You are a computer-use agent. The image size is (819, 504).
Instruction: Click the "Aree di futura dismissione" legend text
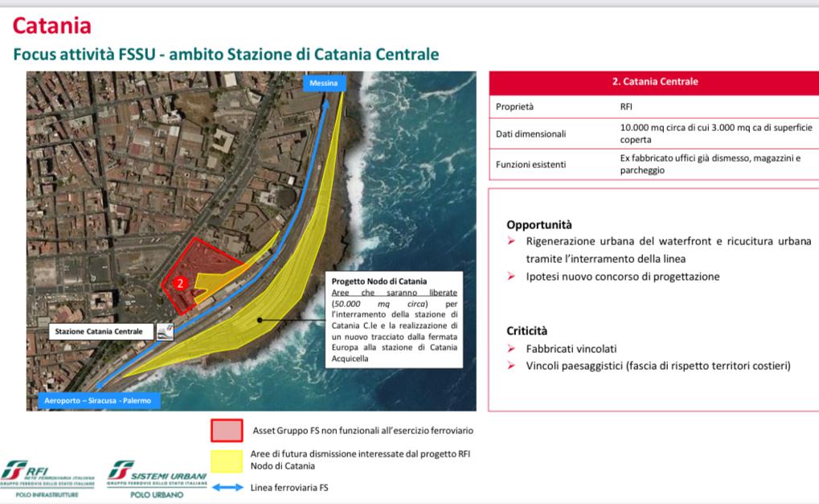tap(360, 460)
